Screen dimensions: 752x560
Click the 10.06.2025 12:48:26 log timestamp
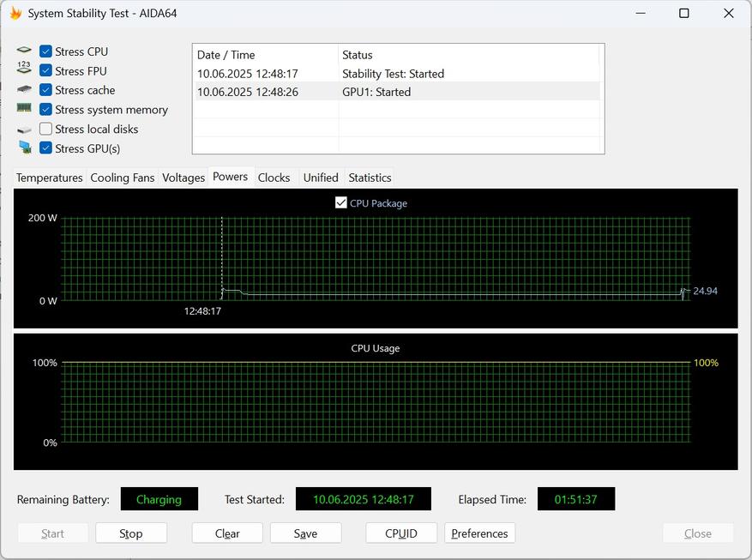pos(248,92)
